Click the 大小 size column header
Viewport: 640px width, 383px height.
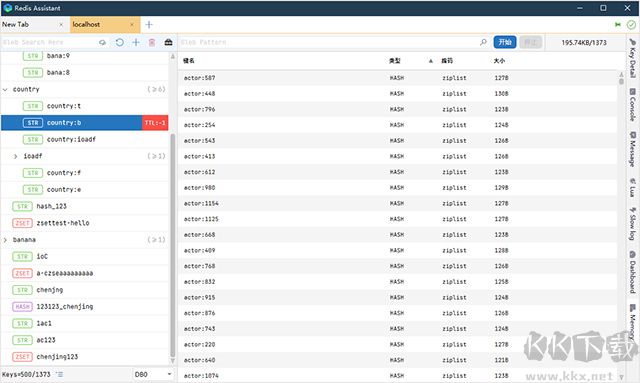(x=499, y=61)
